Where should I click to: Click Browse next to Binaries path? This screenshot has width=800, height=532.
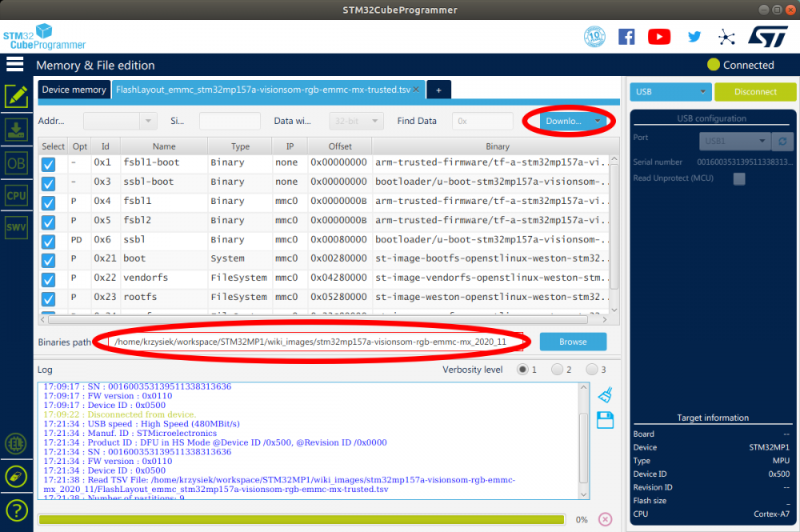(573, 341)
